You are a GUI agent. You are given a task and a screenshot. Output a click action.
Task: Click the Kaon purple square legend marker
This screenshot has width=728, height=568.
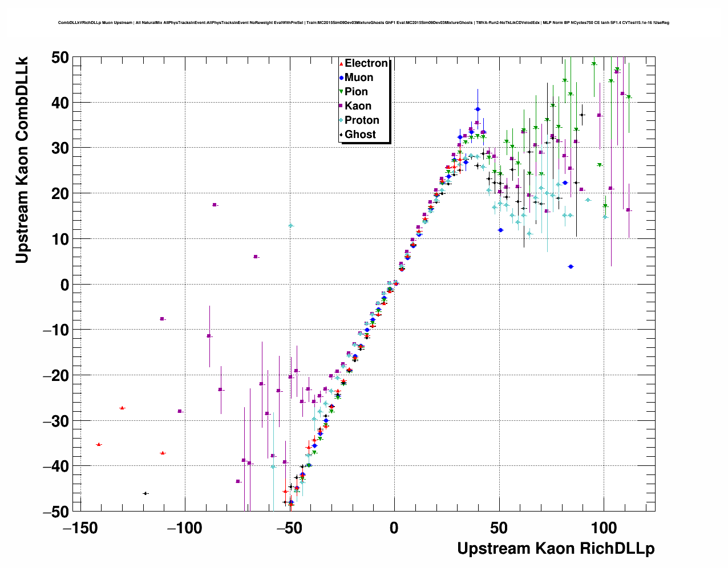(341, 106)
